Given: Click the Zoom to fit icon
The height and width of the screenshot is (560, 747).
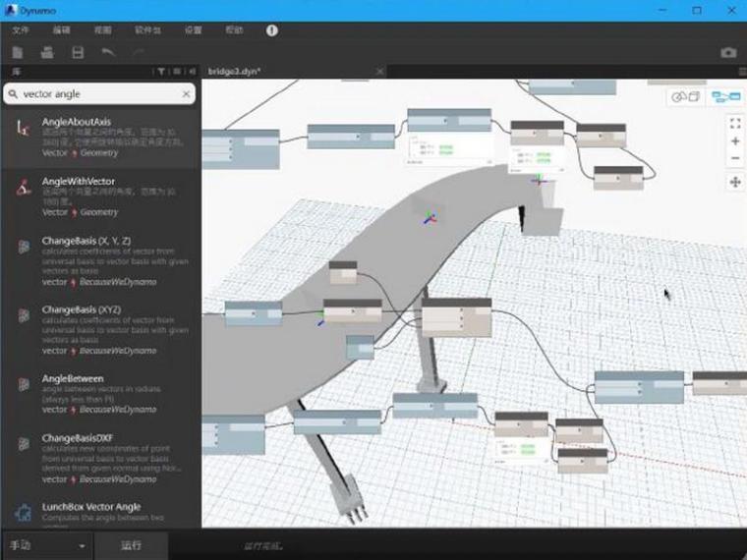Looking at the screenshot, I should click(734, 123).
